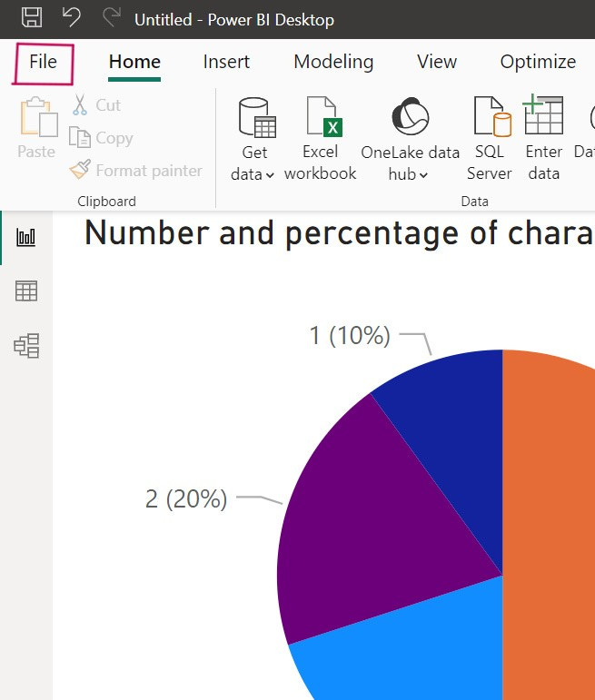
Task: Click the Copy button
Action: 101,137
